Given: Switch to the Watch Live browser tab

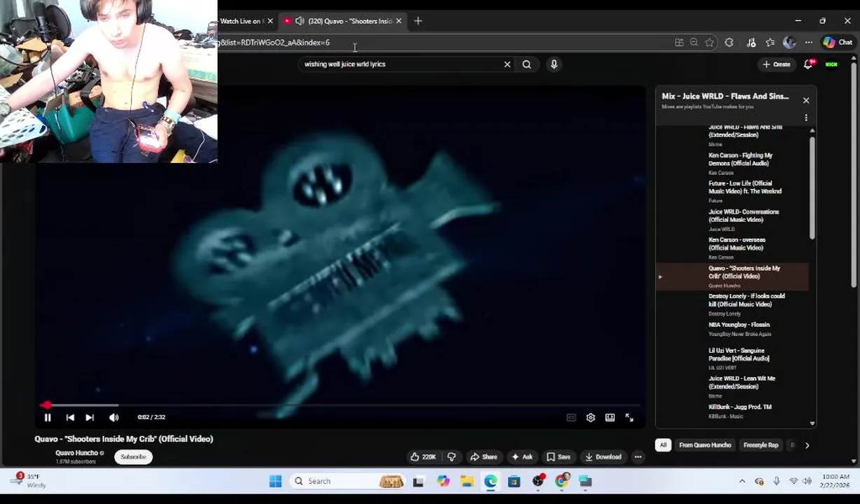Looking at the screenshot, I should click(242, 21).
